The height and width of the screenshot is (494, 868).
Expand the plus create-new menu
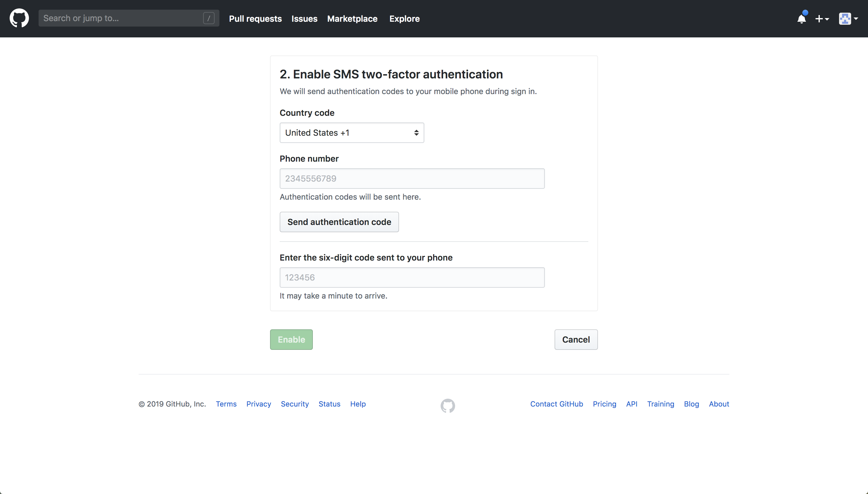tap(822, 19)
